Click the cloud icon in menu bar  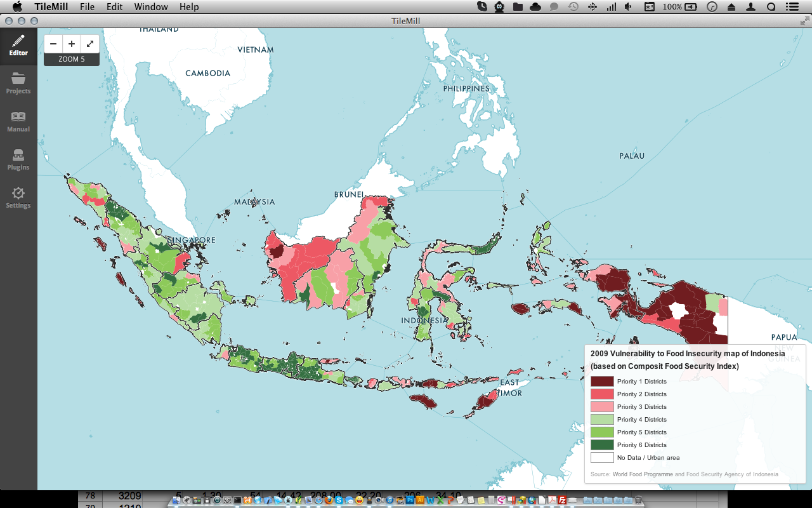pyautogui.click(x=535, y=6)
